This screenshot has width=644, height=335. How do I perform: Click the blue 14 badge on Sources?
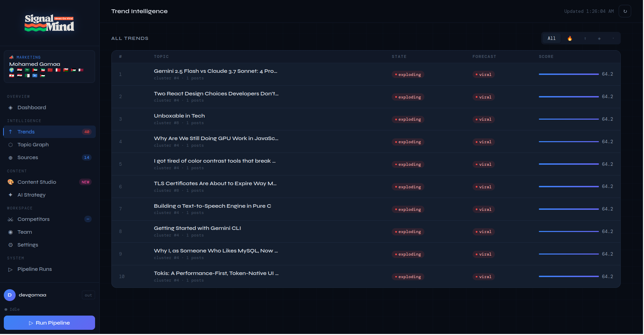(x=87, y=158)
